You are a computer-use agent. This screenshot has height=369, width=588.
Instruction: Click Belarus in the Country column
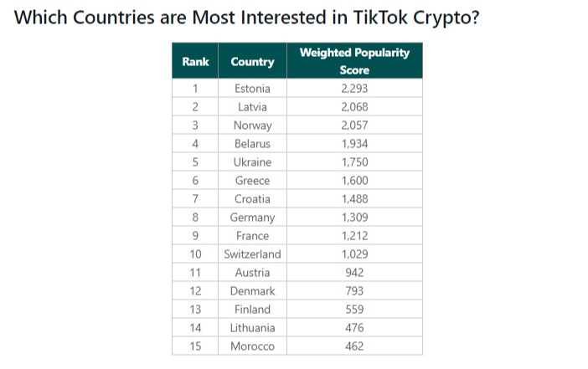click(x=252, y=143)
